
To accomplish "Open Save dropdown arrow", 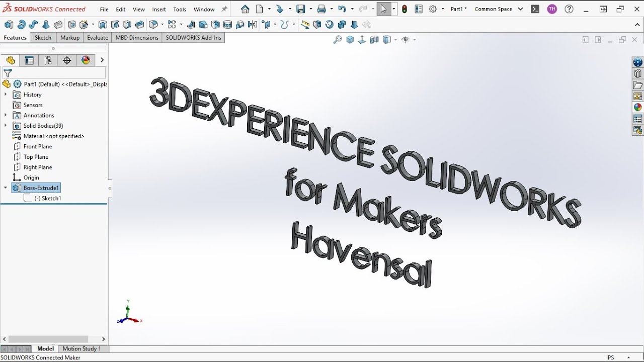I will 311,9.
